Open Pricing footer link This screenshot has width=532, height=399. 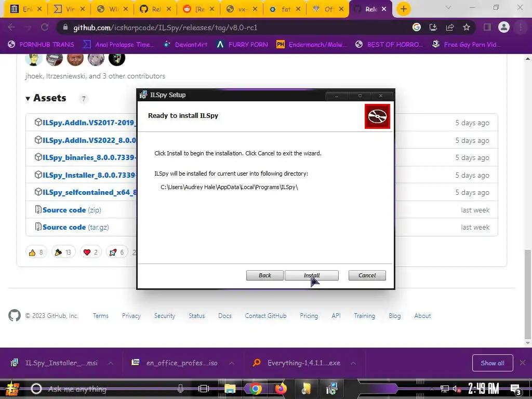[x=309, y=315]
